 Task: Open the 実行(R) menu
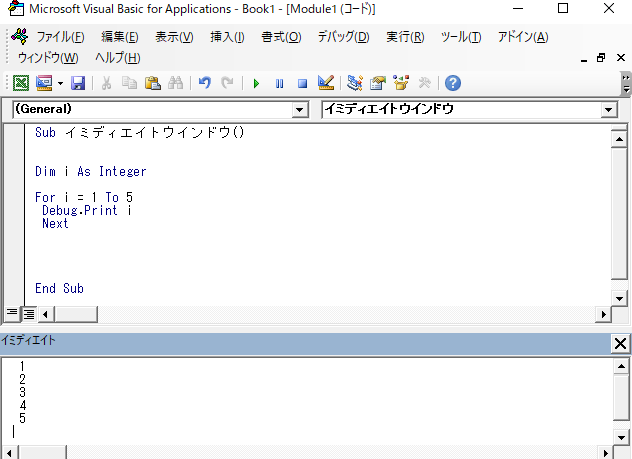pos(405,37)
